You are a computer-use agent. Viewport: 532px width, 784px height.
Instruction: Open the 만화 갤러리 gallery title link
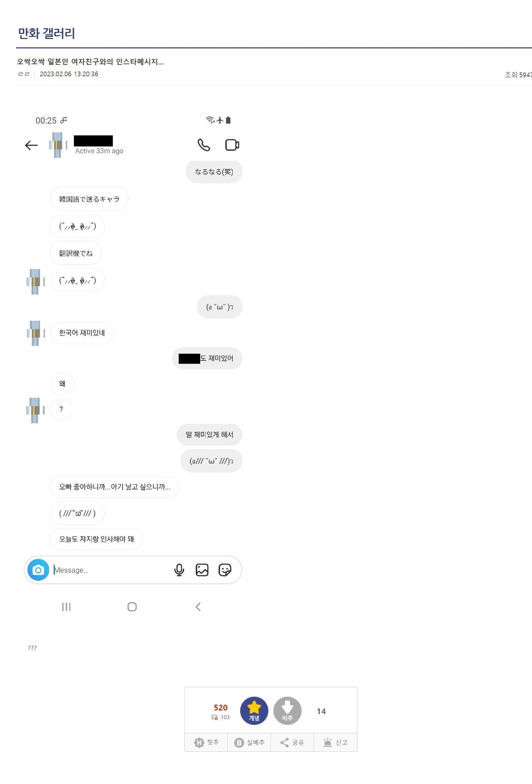[x=46, y=33]
